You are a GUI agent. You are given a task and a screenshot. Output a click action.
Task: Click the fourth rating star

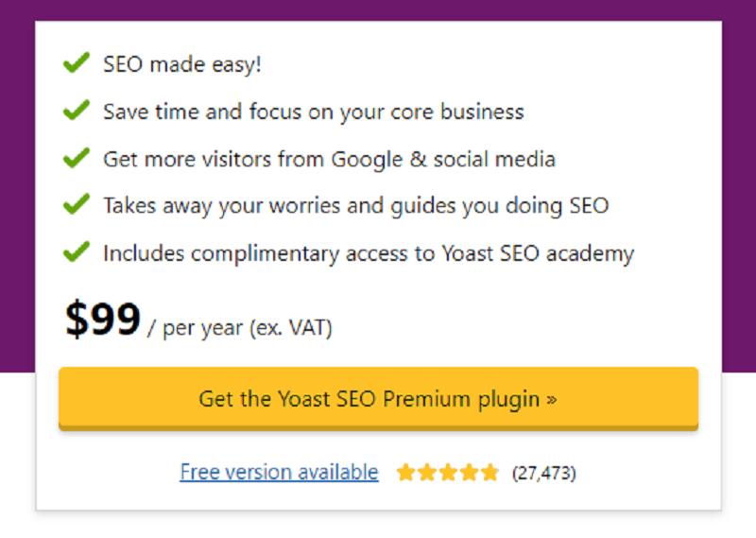(x=469, y=473)
